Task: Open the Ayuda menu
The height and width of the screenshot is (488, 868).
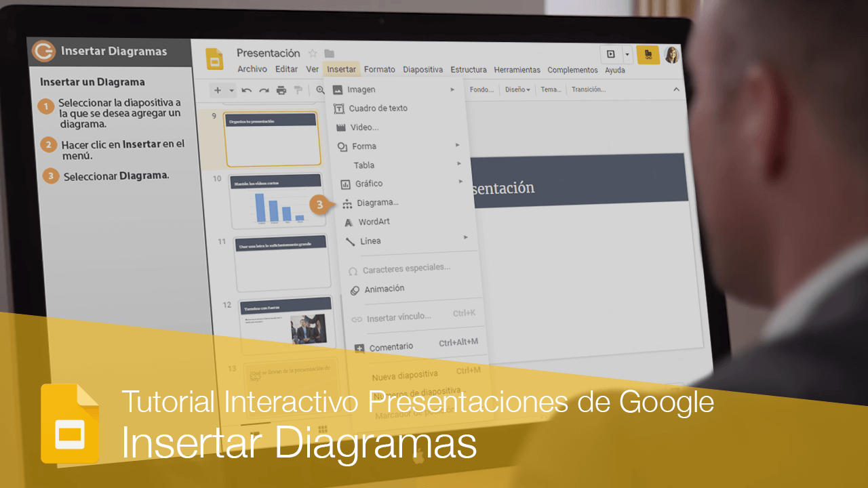Action: (x=615, y=70)
